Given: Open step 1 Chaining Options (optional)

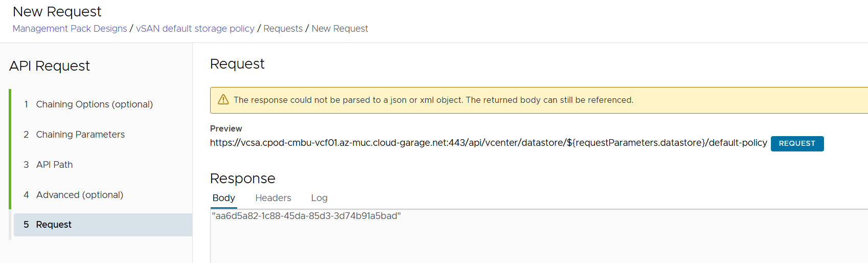Looking at the screenshot, I should tap(94, 104).
